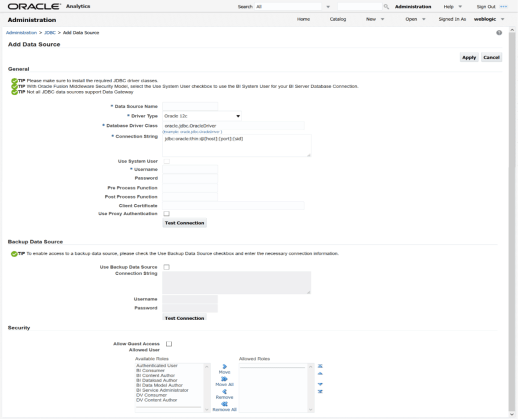Select BI Dataload Author role

click(156, 380)
